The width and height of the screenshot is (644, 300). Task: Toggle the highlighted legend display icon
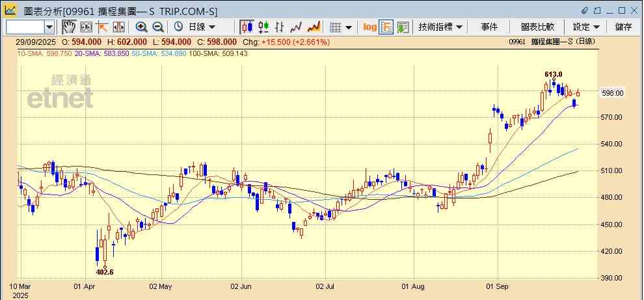coord(386,27)
